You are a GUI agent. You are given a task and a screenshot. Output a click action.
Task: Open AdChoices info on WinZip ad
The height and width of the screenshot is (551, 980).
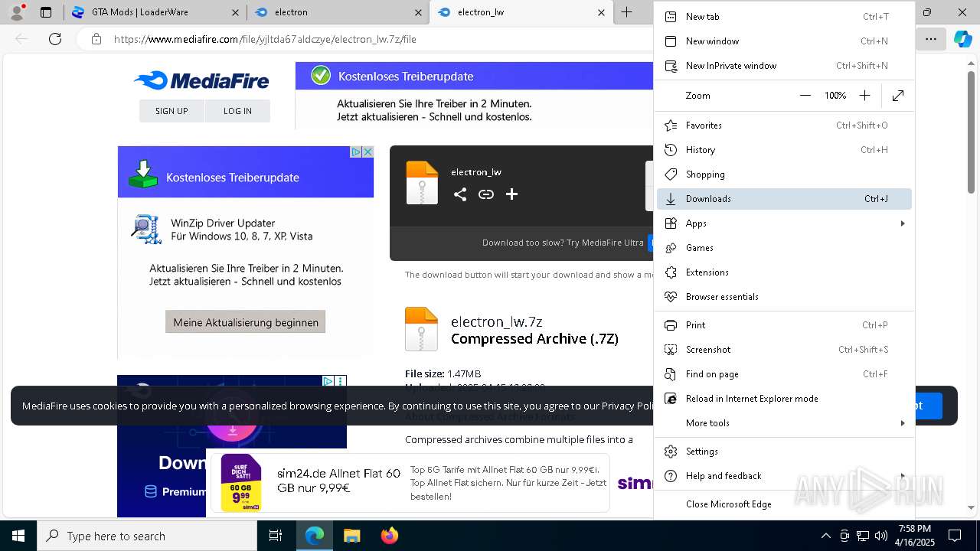pos(356,152)
